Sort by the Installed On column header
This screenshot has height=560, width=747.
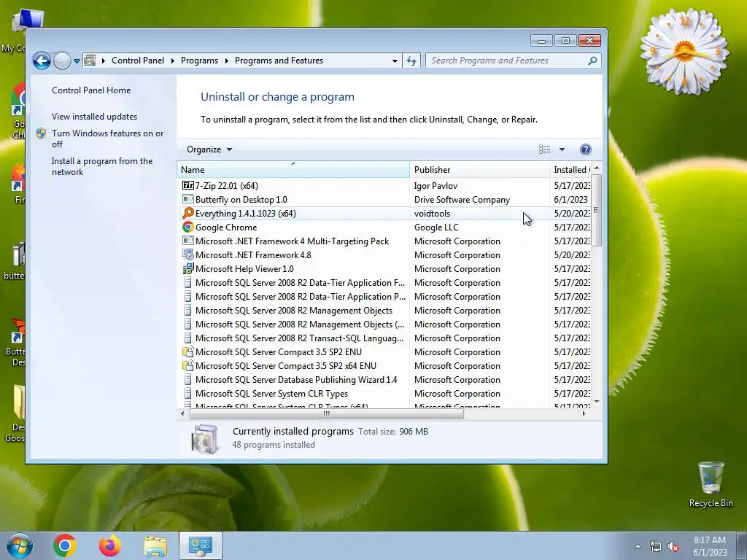pyautogui.click(x=570, y=169)
